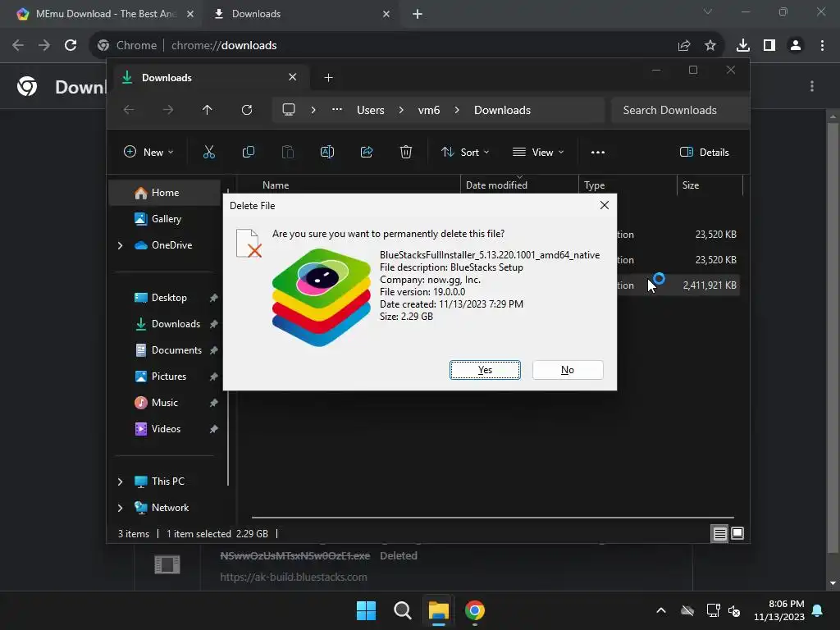
Task: Expand chevron after Users breadcrumb
Action: 400,110
